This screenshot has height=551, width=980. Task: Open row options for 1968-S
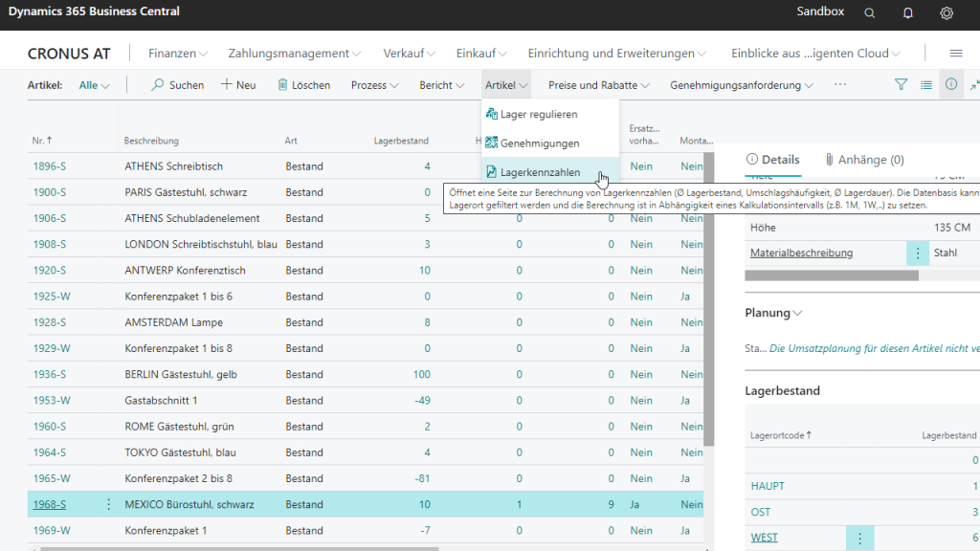click(108, 504)
